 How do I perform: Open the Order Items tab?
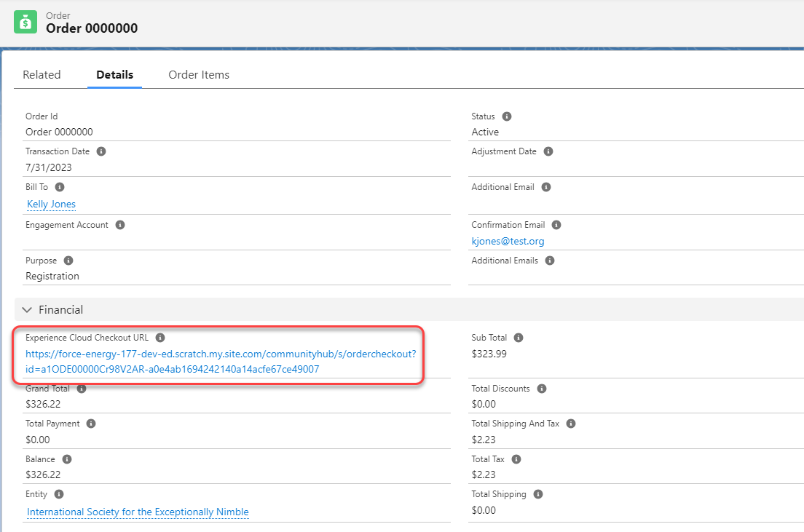(x=199, y=75)
